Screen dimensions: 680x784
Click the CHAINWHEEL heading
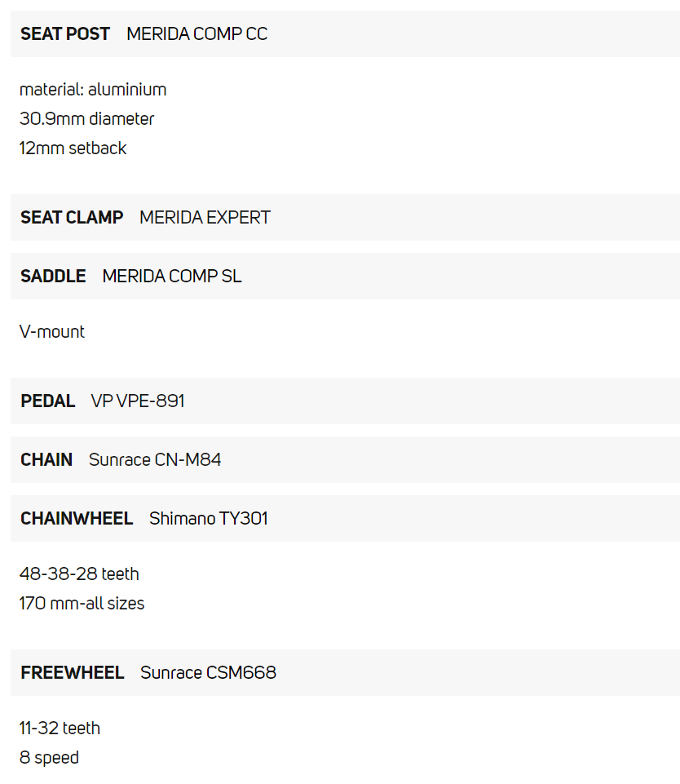77,519
